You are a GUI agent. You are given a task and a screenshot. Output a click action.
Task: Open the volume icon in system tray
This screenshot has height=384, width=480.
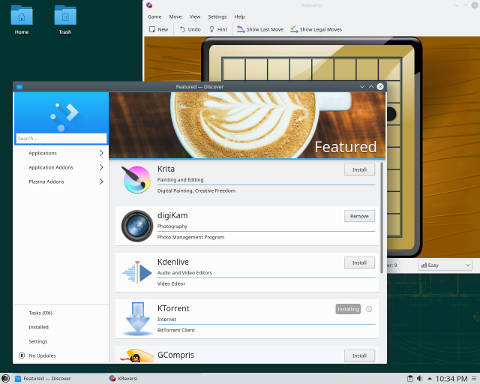point(420,378)
